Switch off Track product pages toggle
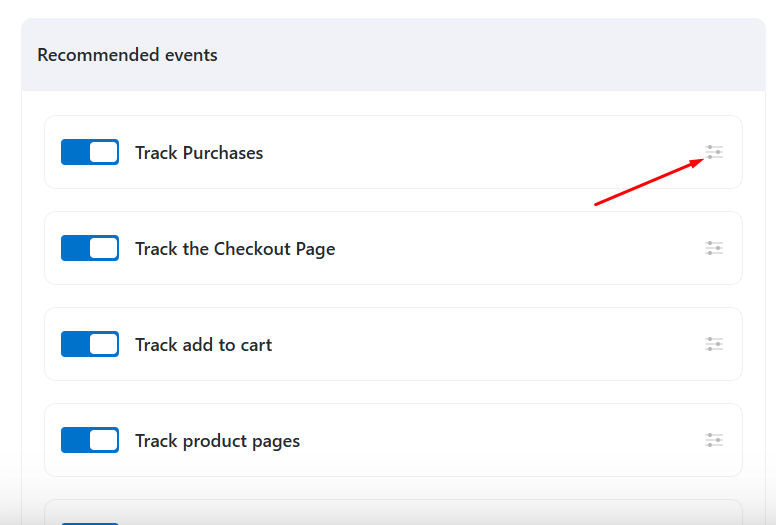The height and width of the screenshot is (525, 776). [x=90, y=440]
